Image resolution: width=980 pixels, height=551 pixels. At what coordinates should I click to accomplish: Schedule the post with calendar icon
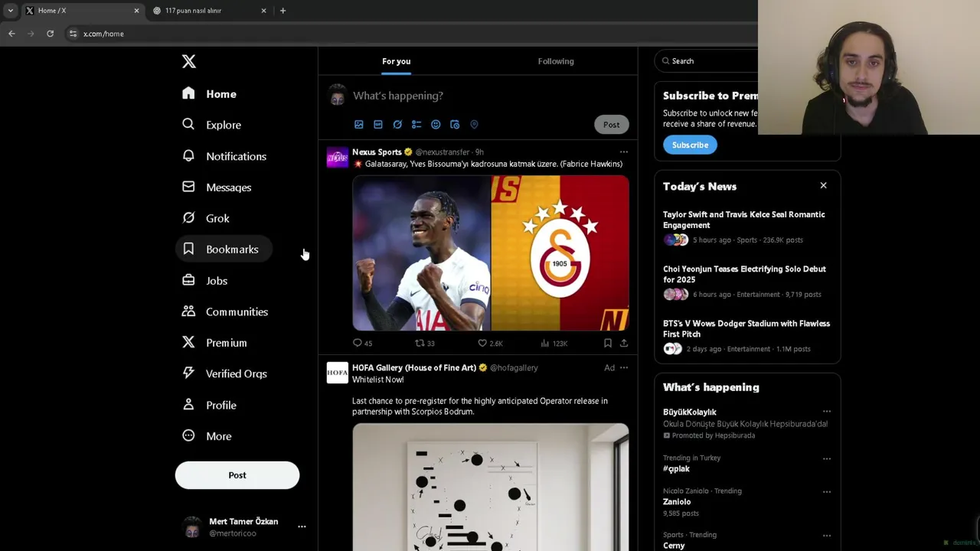click(x=455, y=124)
